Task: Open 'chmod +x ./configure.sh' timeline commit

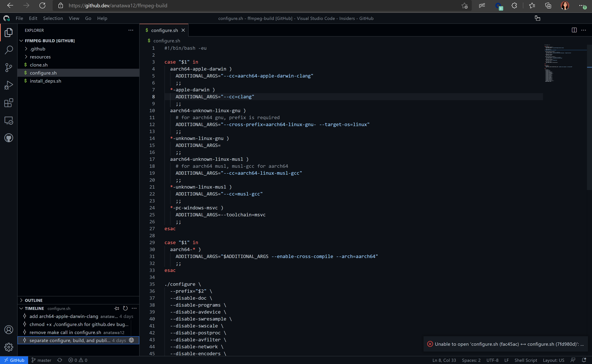Action: click(78, 324)
